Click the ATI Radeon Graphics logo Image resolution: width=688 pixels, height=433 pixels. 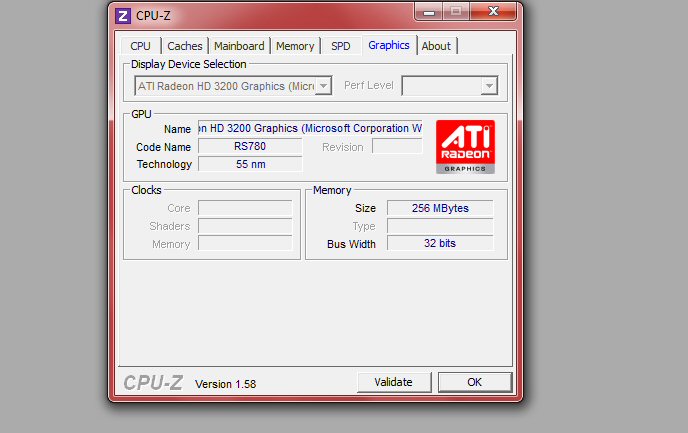click(465, 147)
